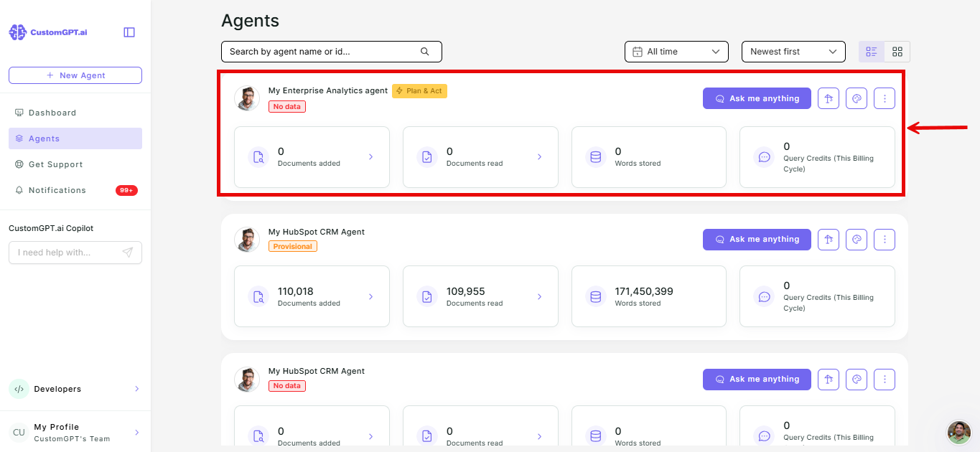Viewport: 980px width, 452px height.
Task: Open Get Support page
Action: coord(75,164)
